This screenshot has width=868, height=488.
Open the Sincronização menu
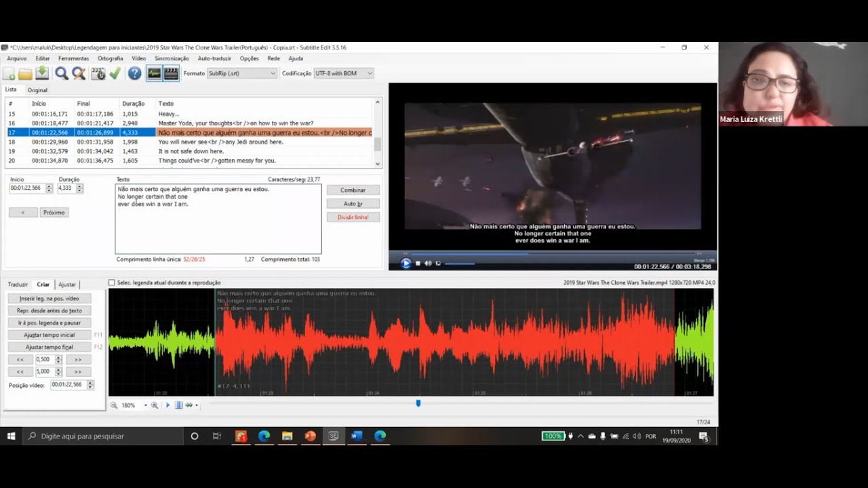[172, 58]
